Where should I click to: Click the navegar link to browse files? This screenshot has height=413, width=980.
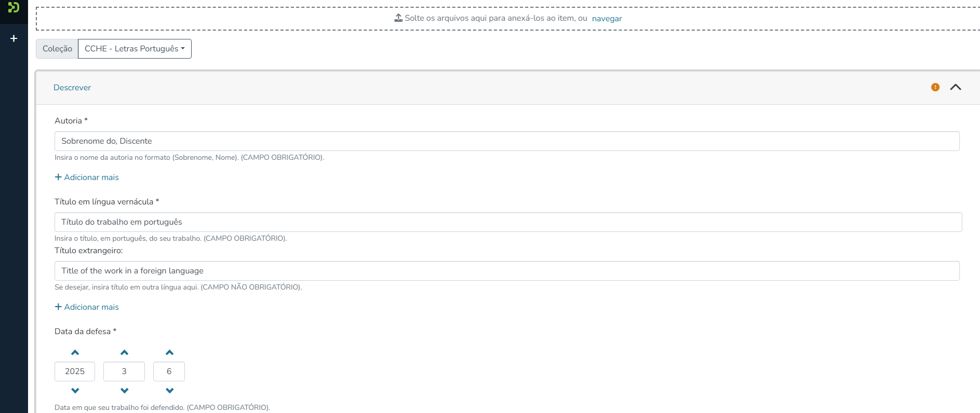coord(607,19)
